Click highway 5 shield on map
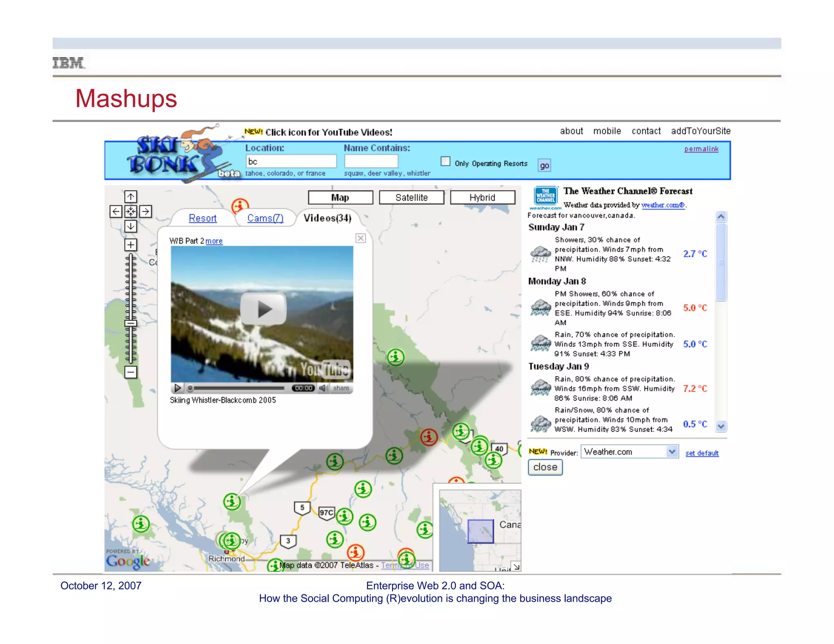The width and height of the screenshot is (834, 644). [x=302, y=508]
